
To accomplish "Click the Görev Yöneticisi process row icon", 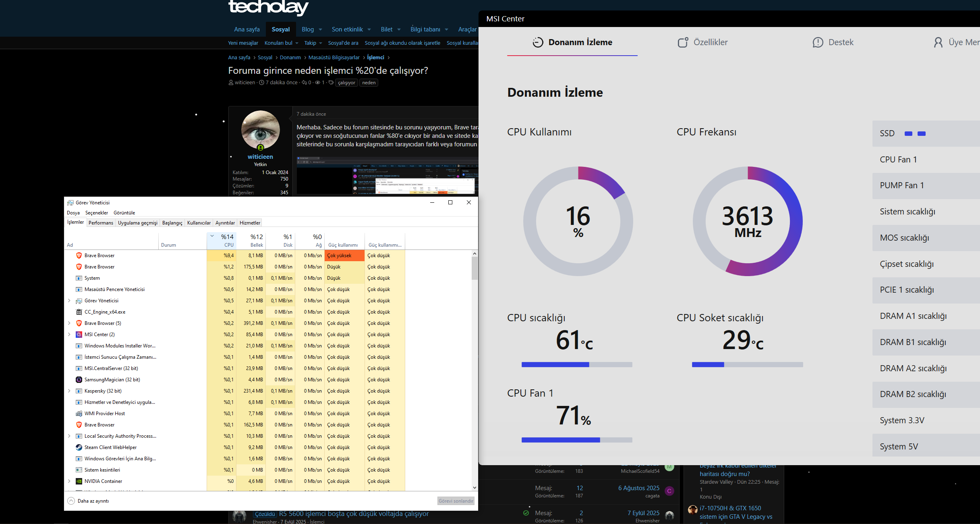I will coord(79,301).
